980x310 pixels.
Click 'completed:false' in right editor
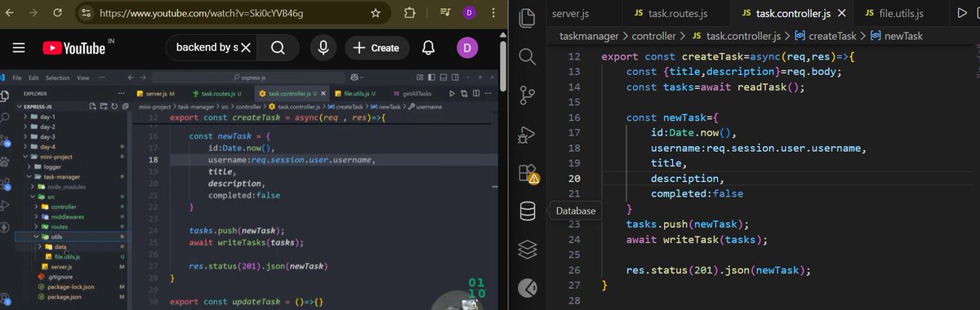[x=697, y=193]
